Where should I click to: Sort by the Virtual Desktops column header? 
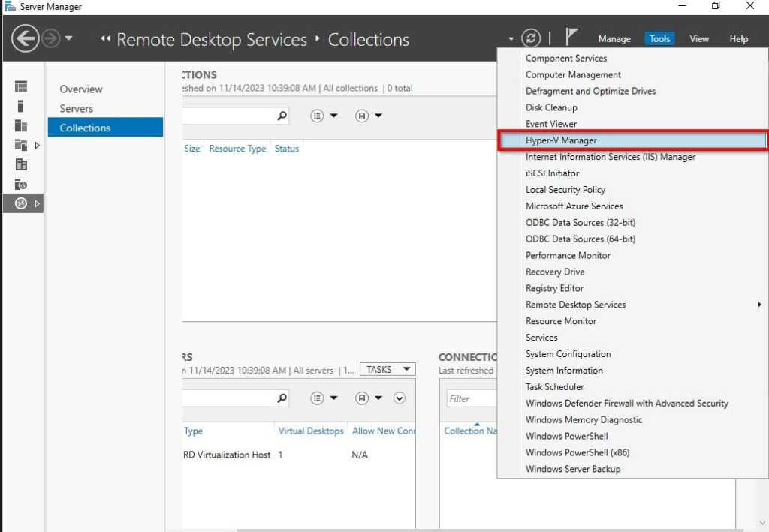pos(311,431)
